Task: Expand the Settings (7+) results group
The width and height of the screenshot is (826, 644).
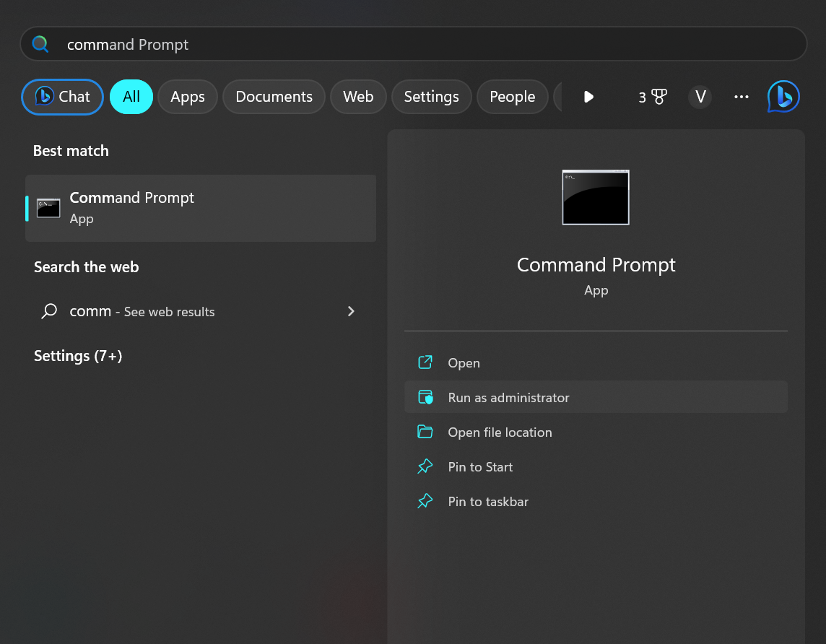Action: pos(78,356)
